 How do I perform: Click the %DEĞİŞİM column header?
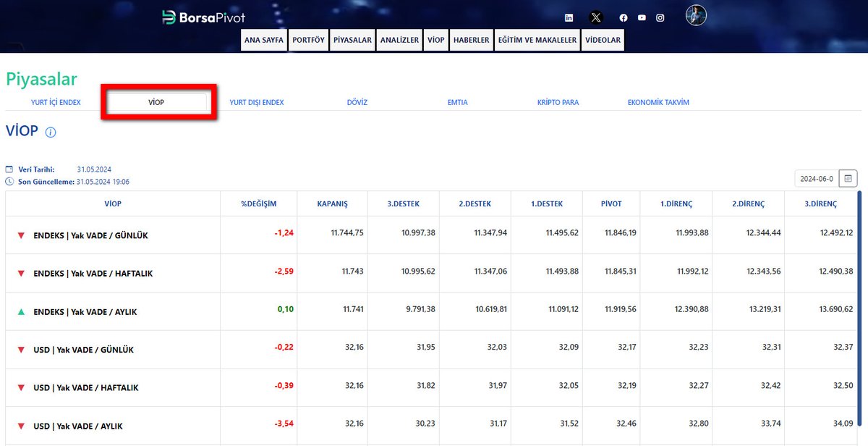[x=258, y=204]
